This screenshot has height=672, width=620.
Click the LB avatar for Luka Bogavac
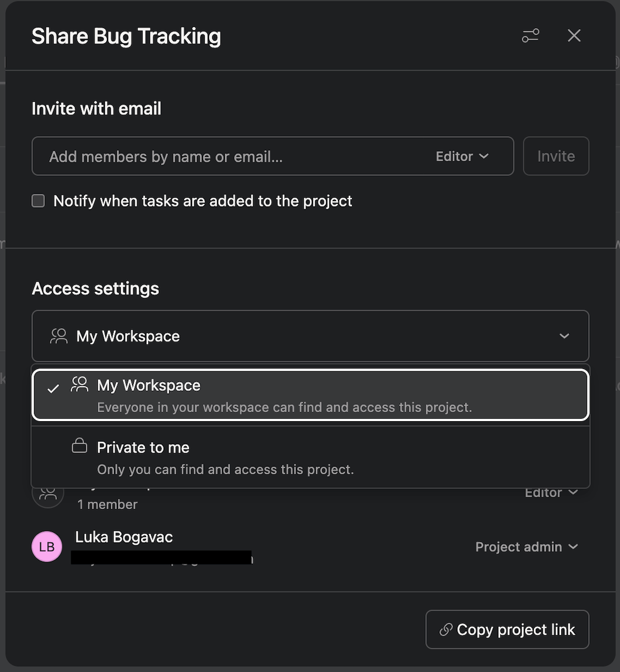(x=47, y=547)
